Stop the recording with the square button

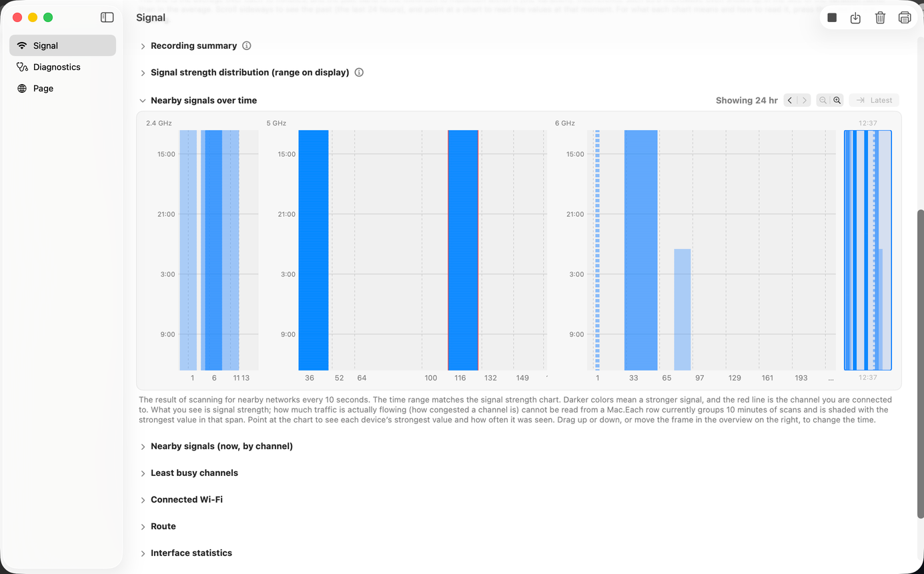pos(832,18)
